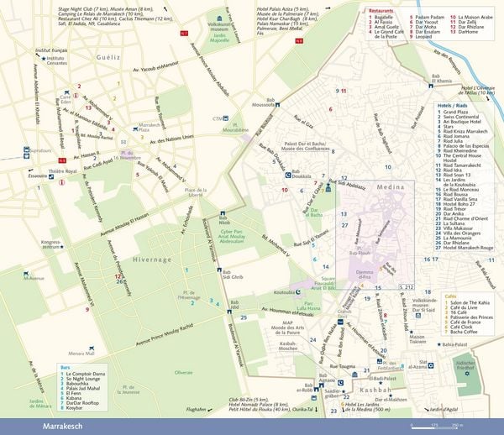Click the Slat al-Azama synagogue icon
The image size is (504, 435).
coord(431,365)
